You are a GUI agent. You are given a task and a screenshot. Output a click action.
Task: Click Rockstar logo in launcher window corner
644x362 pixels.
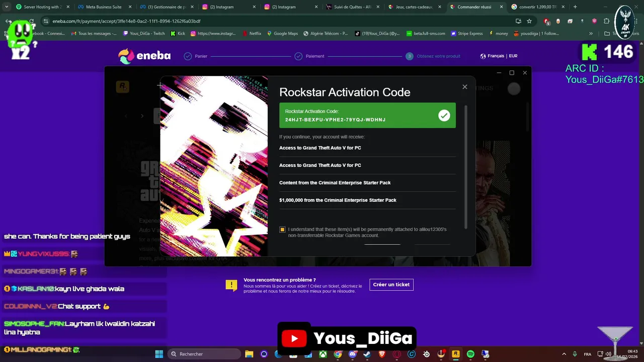pyautogui.click(x=122, y=87)
